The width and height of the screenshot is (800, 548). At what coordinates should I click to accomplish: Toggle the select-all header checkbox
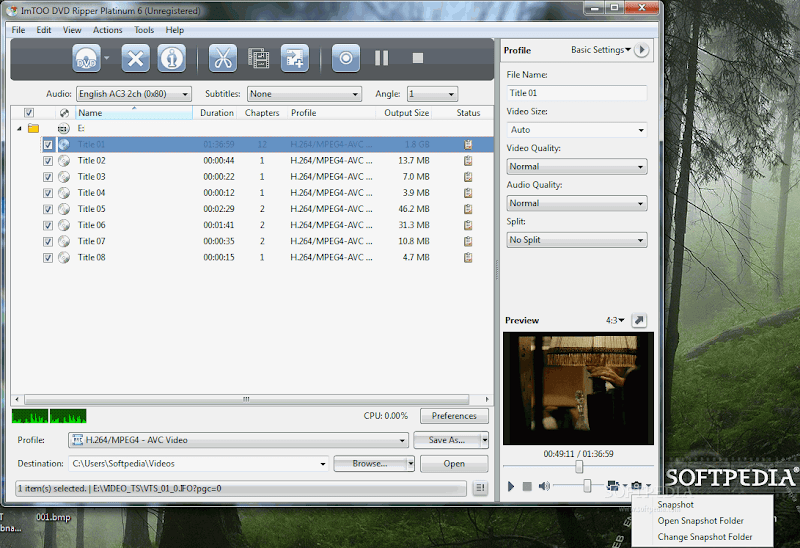[x=29, y=113]
